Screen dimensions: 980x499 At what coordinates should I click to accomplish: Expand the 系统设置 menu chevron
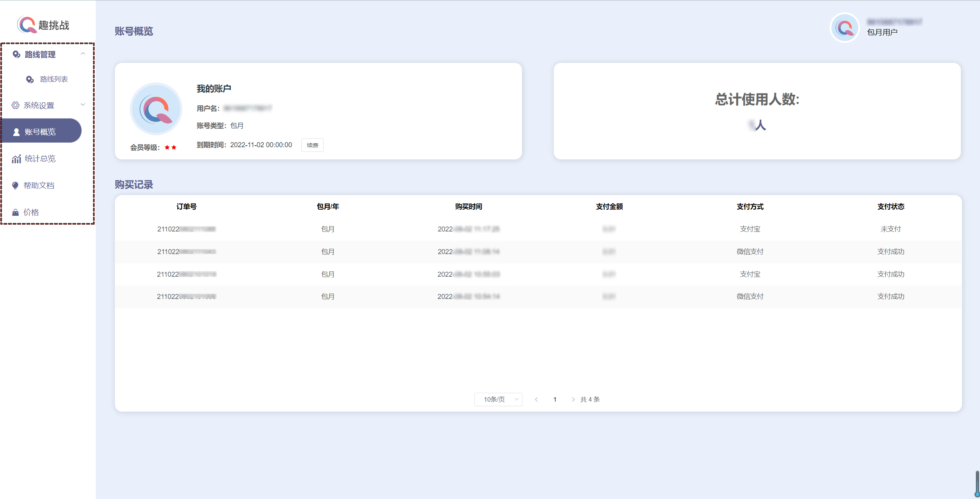coord(83,105)
